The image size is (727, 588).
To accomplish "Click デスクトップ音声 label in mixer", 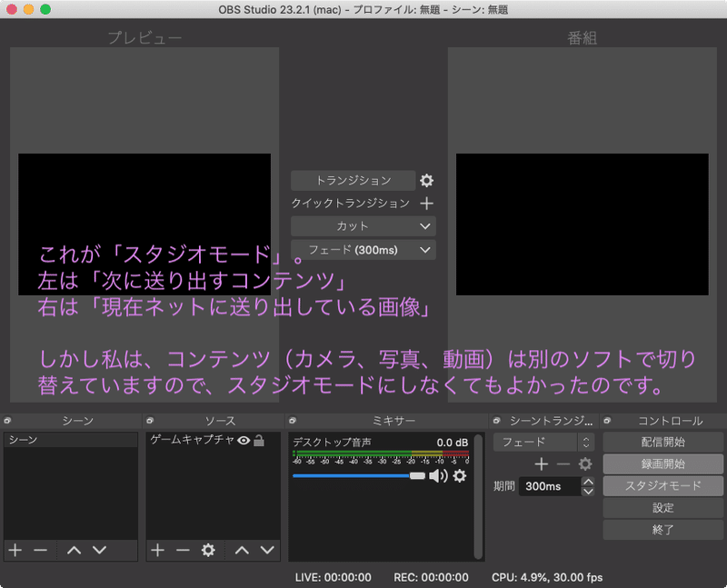I will (x=332, y=443).
